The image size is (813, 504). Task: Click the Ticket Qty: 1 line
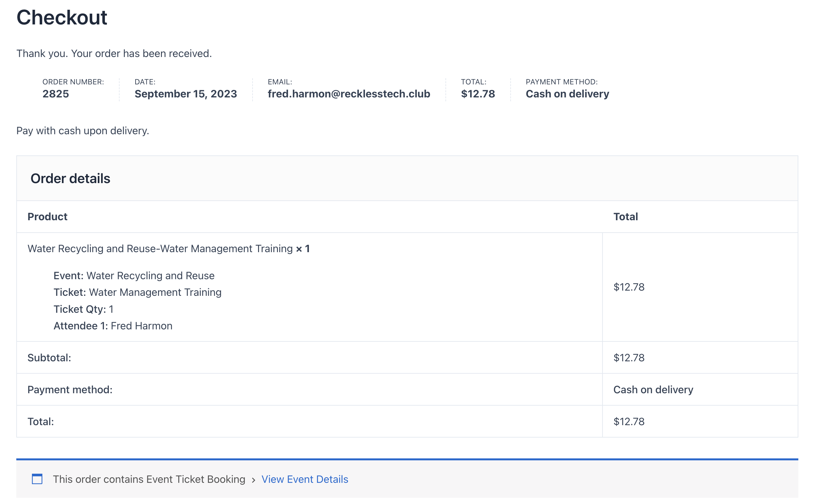(83, 309)
